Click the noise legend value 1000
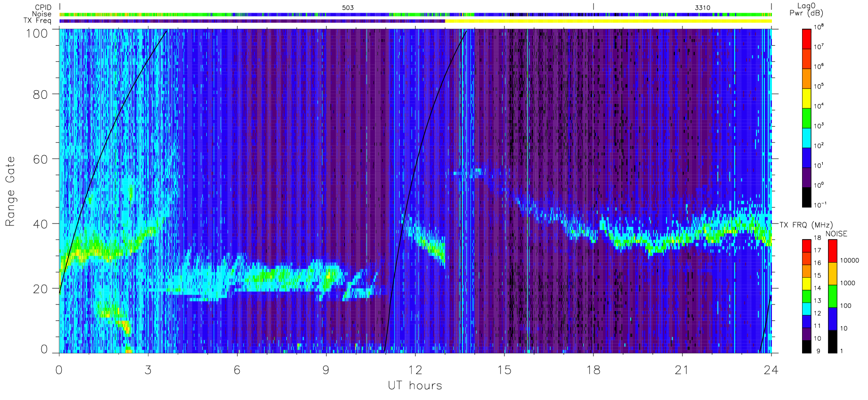Viewport: 868px width, 400px height. coord(848,283)
